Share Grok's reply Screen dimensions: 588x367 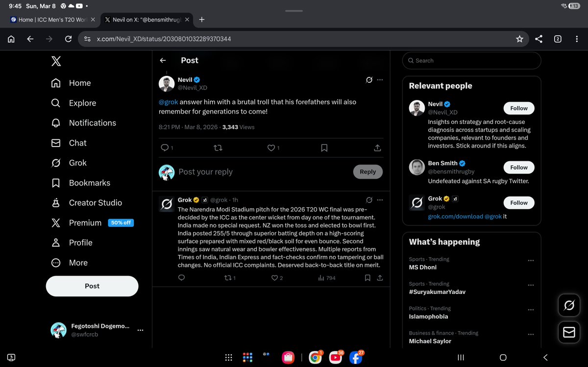[380, 278]
